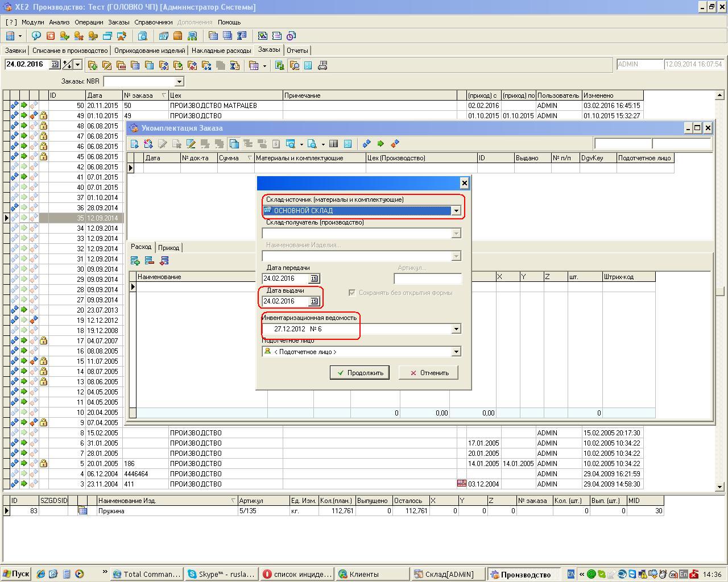
Task: Expand the Подотчетное лицо dropdown
Action: coord(456,352)
